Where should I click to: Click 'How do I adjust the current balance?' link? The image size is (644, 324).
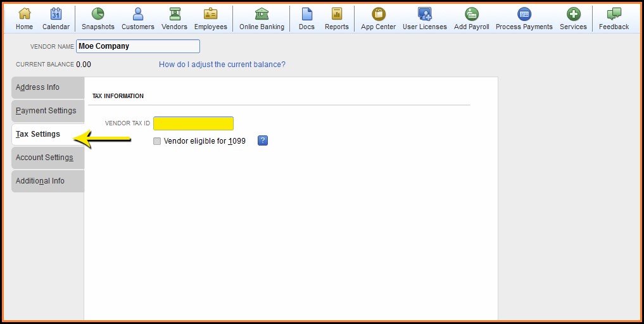[x=222, y=65]
